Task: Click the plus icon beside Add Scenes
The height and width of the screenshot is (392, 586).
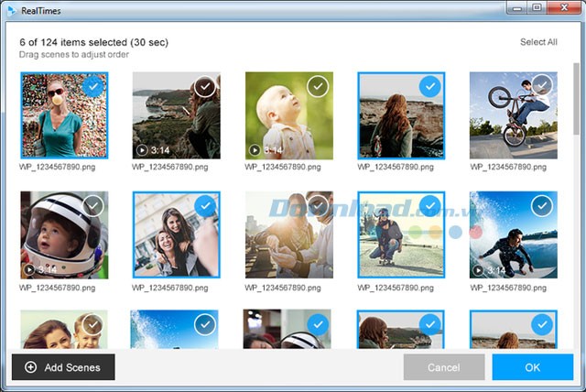Action: coord(31,367)
